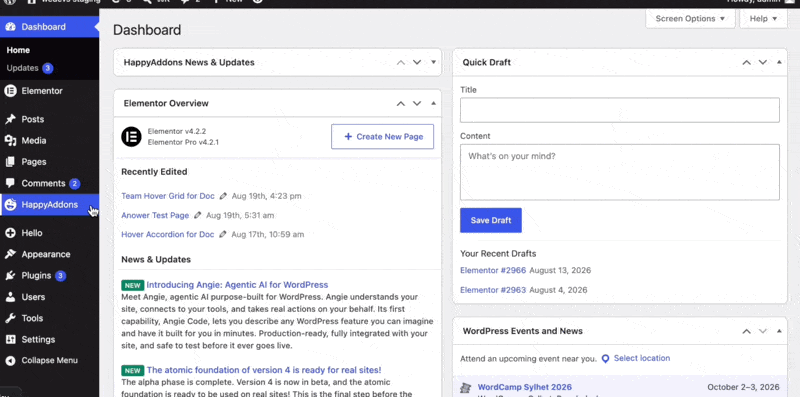Click the Create New Page button

point(383,137)
